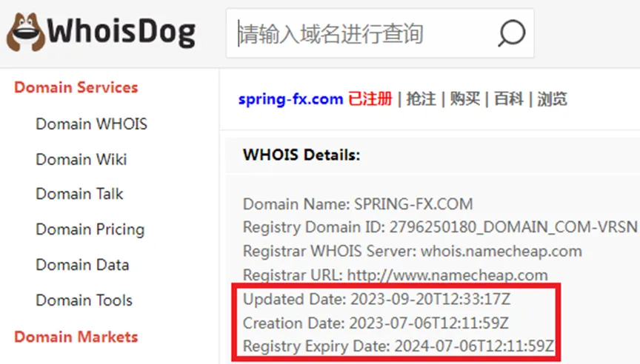
Task: Click the WhoisDog wordmark text
Action: point(121,33)
